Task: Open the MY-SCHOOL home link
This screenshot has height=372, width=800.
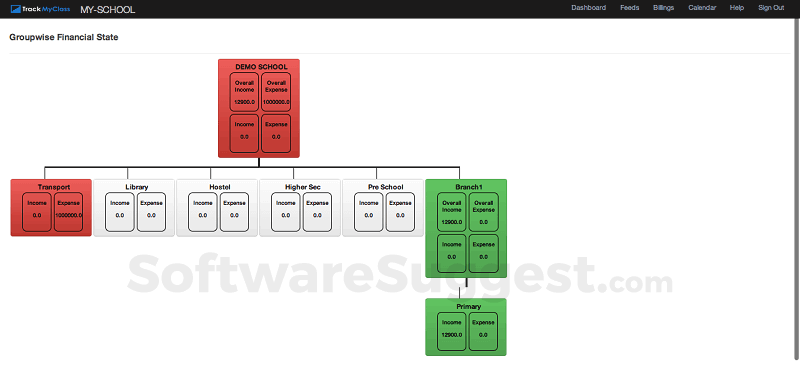Action: pos(108,9)
